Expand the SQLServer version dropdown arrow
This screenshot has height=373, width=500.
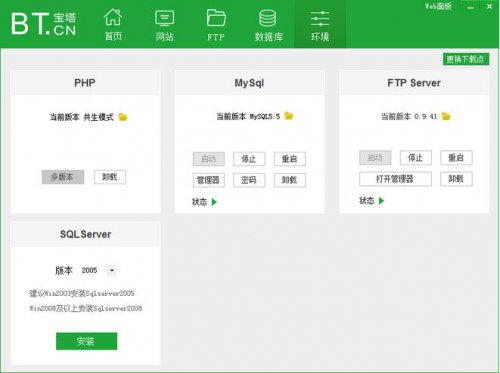pos(112,270)
